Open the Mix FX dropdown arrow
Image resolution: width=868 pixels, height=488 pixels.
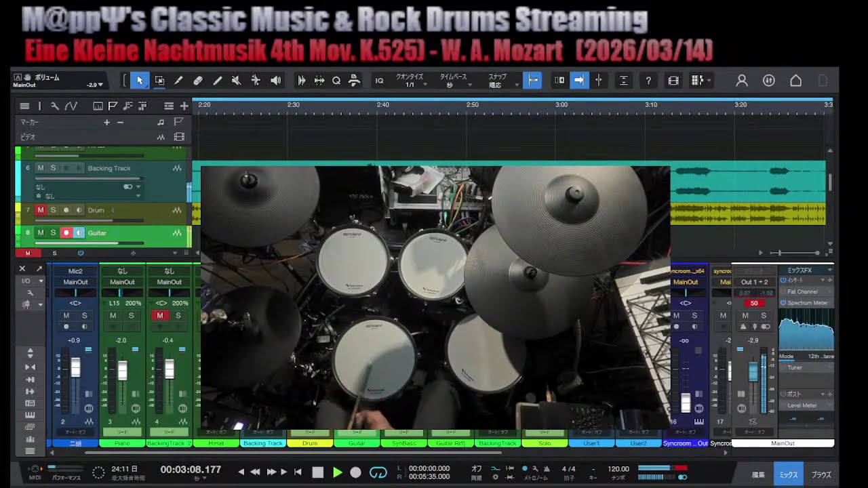coord(829,270)
